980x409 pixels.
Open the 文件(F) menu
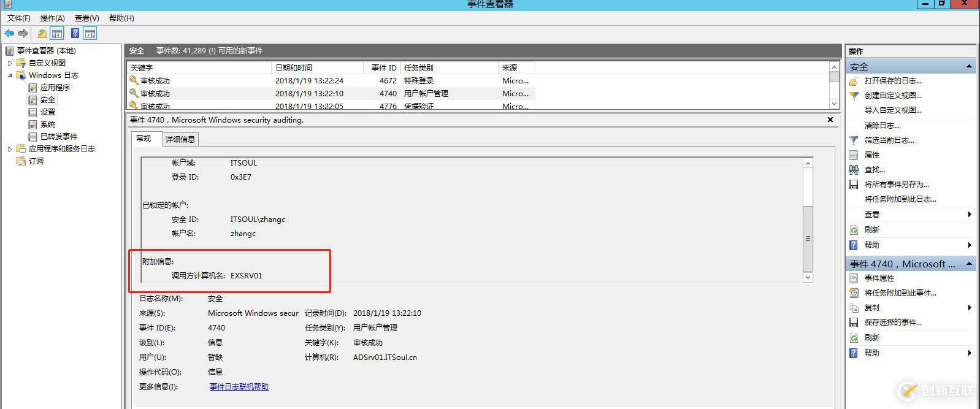coord(19,18)
